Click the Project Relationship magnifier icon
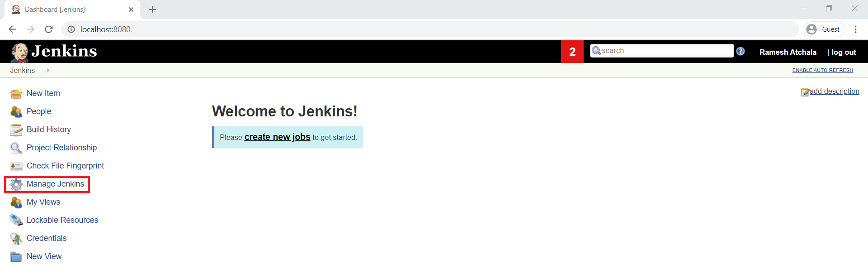Viewport: 868px width, 274px height. (16, 148)
